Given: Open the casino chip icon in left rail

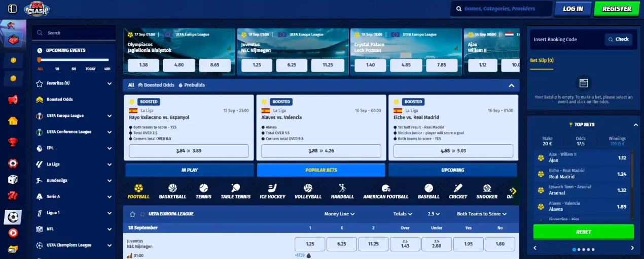Looking at the screenshot, I should (x=13, y=163).
